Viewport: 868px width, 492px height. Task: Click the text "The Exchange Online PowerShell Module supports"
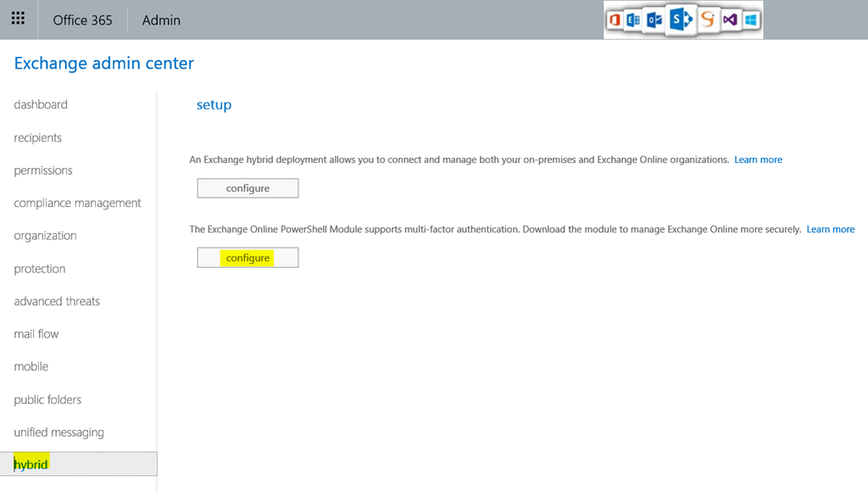coord(296,229)
